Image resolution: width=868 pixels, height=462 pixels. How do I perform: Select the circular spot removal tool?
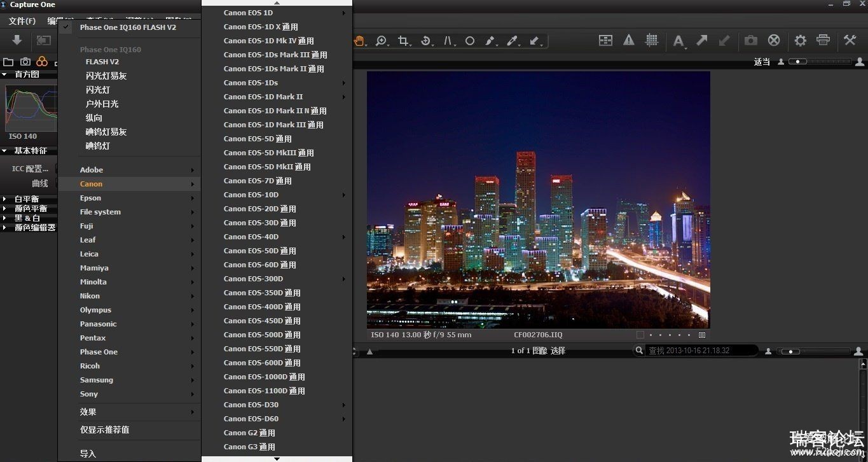(x=470, y=41)
